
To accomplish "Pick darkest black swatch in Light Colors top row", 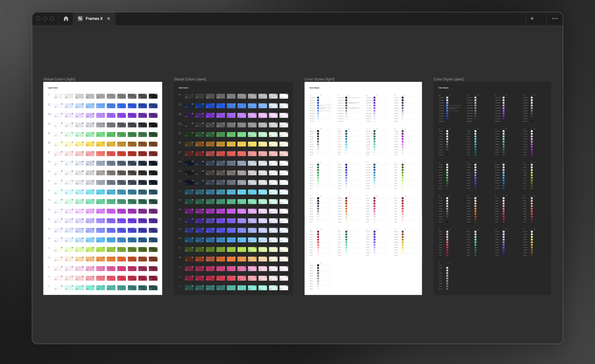I will click(153, 96).
